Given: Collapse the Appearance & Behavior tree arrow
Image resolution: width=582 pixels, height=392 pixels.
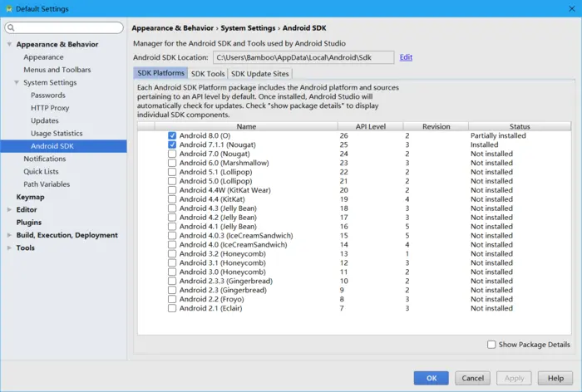Looking at the screenshot, I should (9, 44).
